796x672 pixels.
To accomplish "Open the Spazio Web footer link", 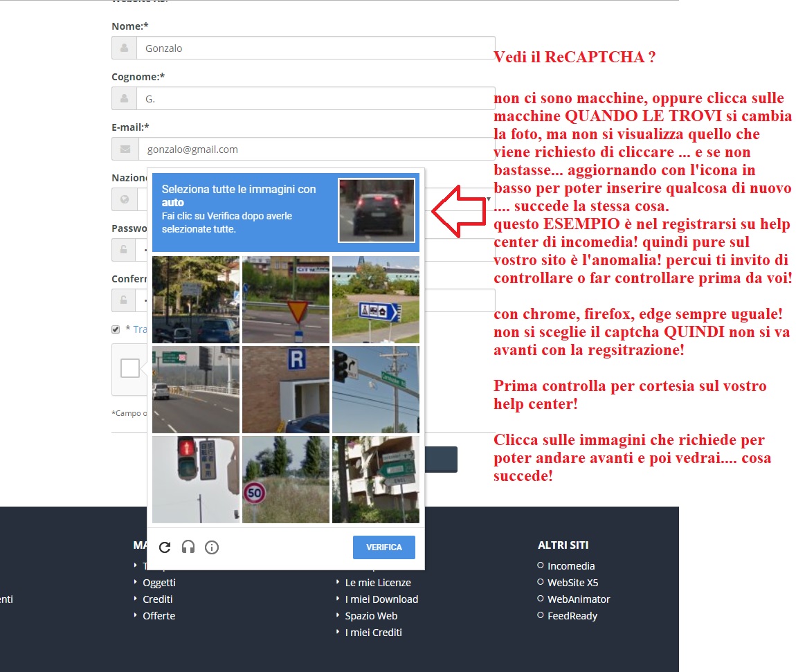I will click(x=371, y=616).
